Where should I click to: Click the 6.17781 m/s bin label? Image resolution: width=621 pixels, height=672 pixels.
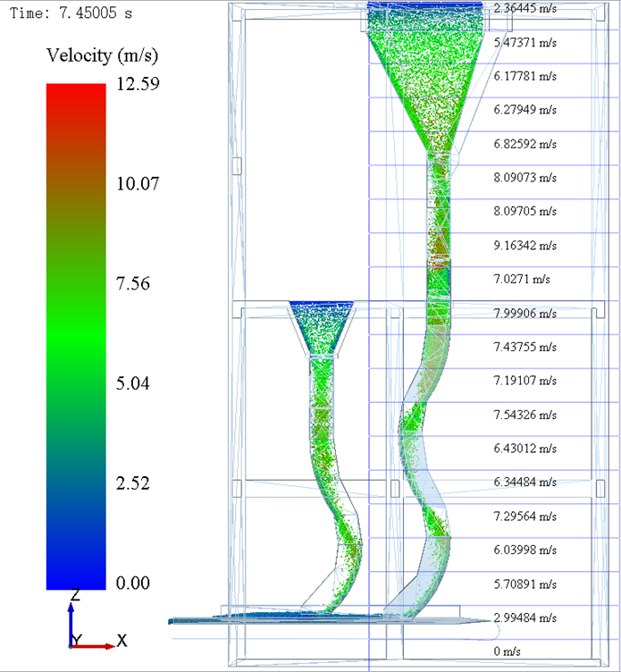click(x=525, y=76)
